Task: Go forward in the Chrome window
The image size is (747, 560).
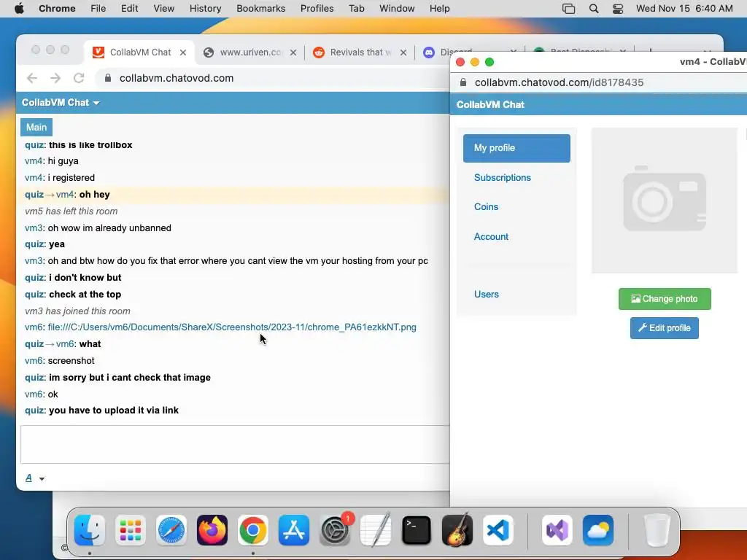Action: click(55, 78)
